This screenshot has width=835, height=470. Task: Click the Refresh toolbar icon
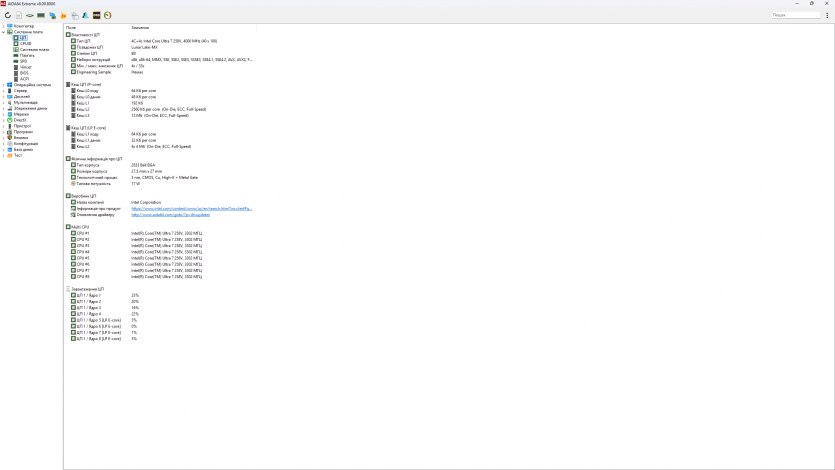pyautogui.click(x=7, y=15)
